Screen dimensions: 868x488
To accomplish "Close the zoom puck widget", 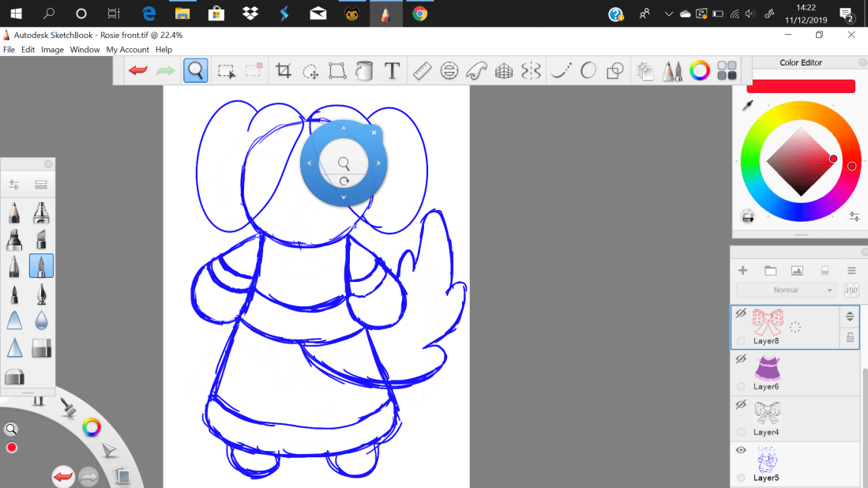I will coord(374,133).
